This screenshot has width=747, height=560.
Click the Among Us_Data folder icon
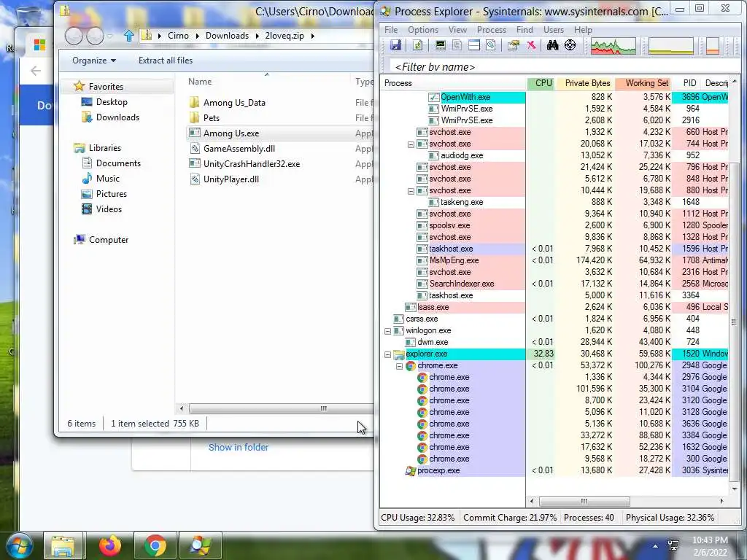pyautogui.click(x=194, y=102)
